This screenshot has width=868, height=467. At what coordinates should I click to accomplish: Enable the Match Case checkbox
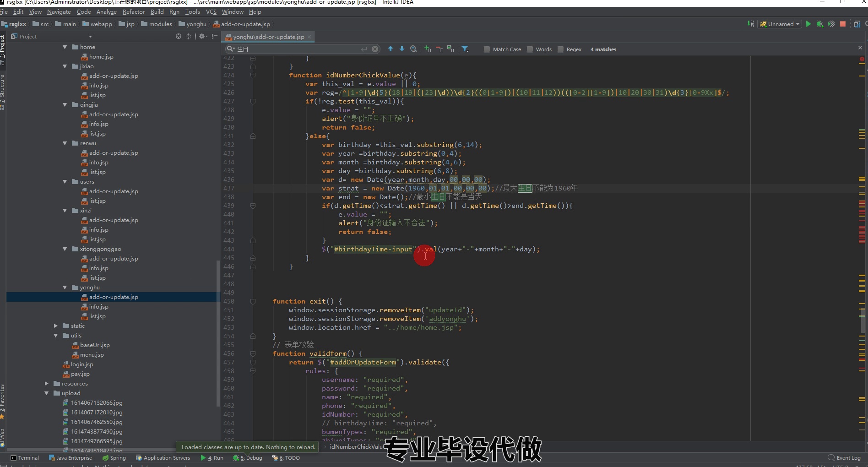point(487,49)
